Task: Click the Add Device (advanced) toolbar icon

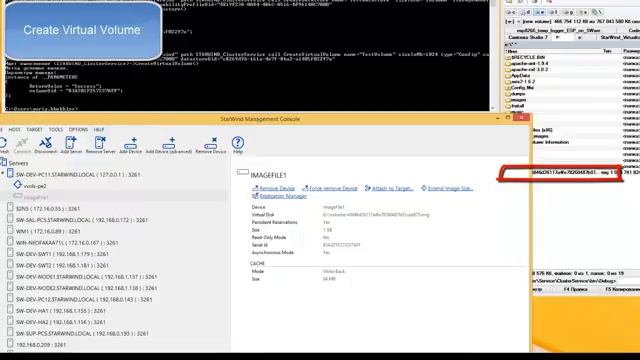Action: pyautogui.click(x=169, y=143)
